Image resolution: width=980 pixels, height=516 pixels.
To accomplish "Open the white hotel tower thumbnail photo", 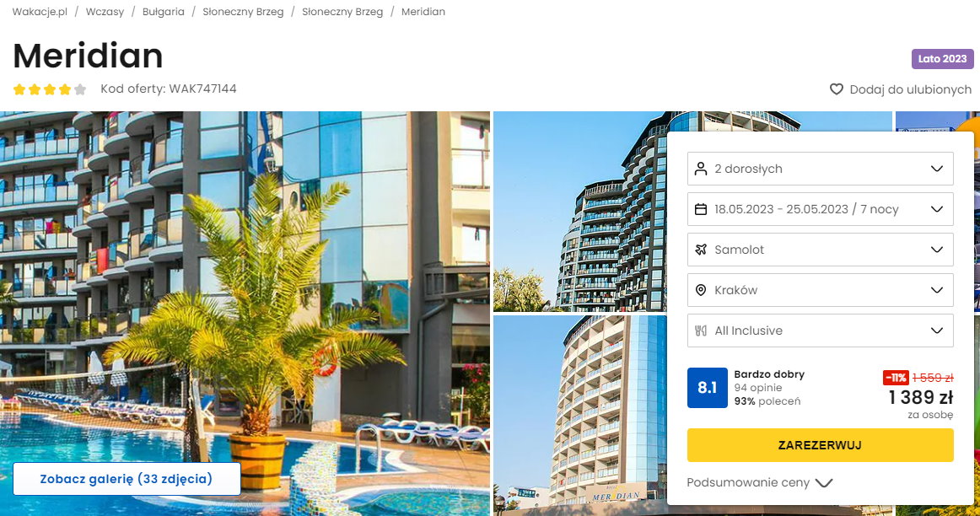I will [x=580, y=416].
